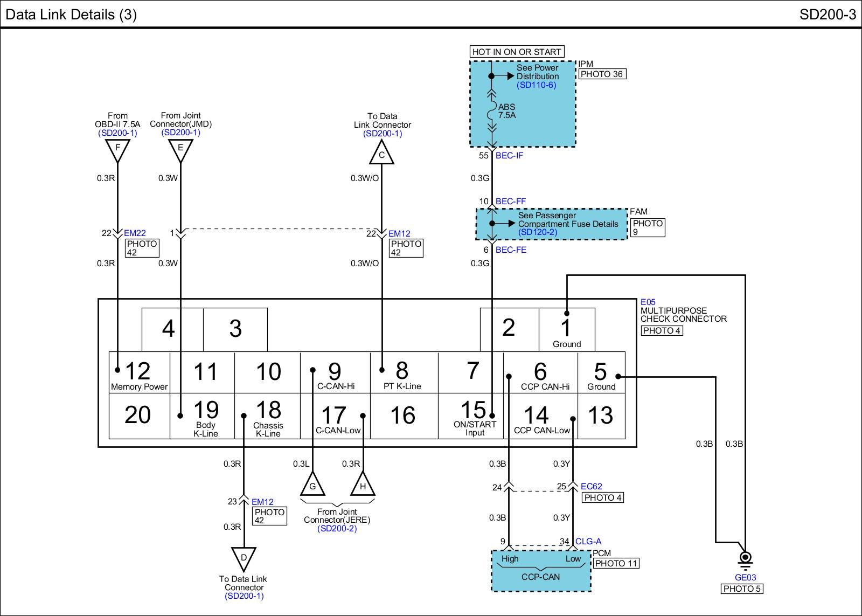Click the ABS 7.5A fuse symbol
Image resolution: width=862 pixels, height=616 pixels.
click(491, 111)
